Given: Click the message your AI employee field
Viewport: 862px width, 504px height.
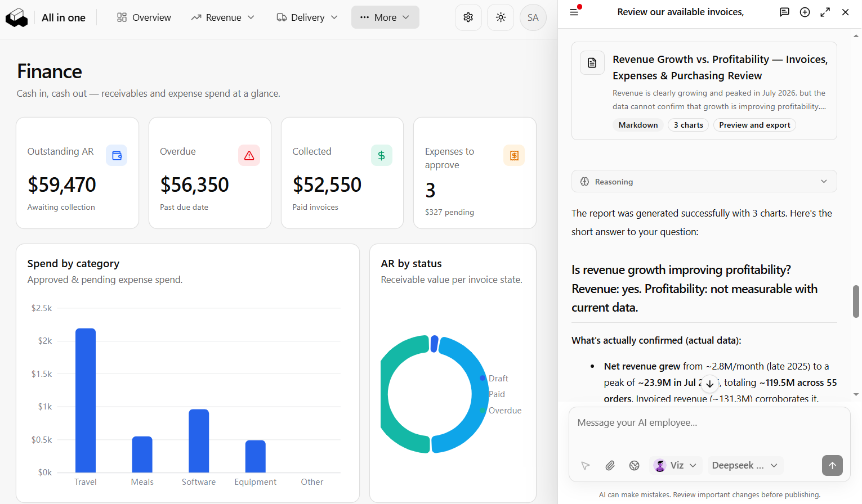Looking at the screenshot, I should pos(709,423).
